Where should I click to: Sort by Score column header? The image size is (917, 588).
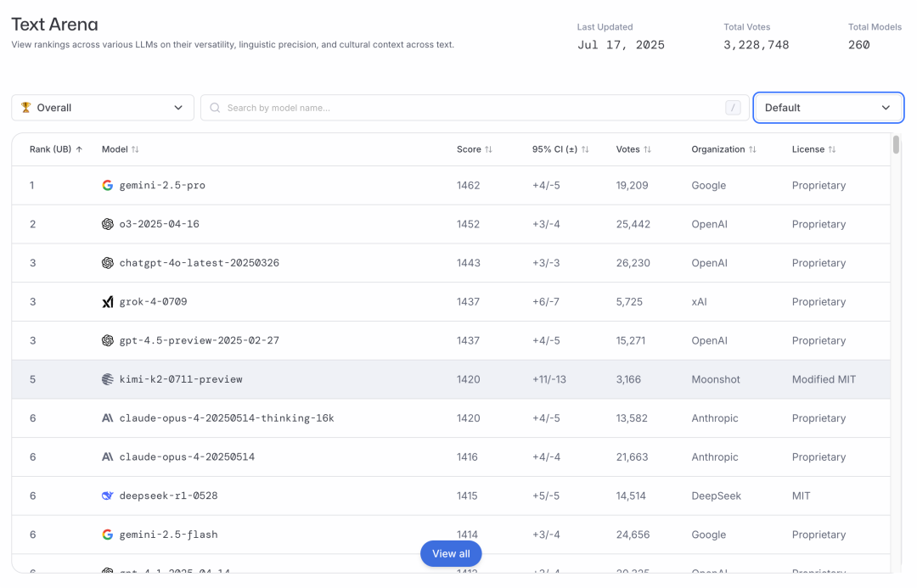tap(475, 149)
